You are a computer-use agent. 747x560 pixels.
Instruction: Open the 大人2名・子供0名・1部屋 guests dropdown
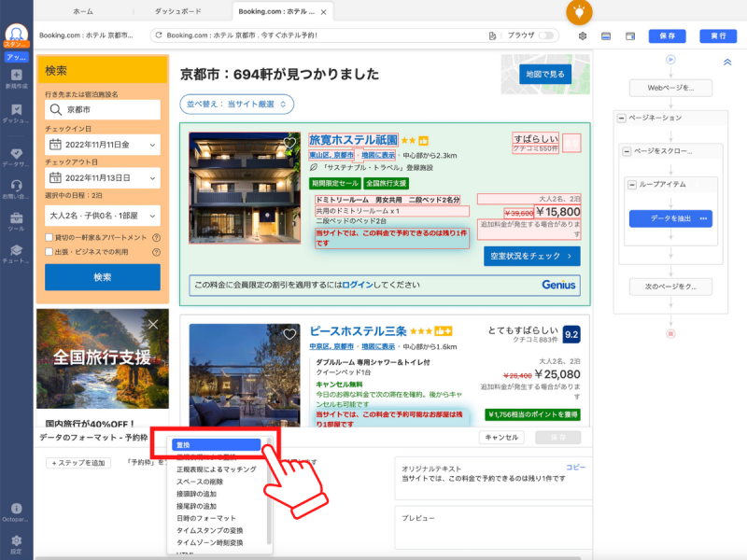[x=103, y=216]
